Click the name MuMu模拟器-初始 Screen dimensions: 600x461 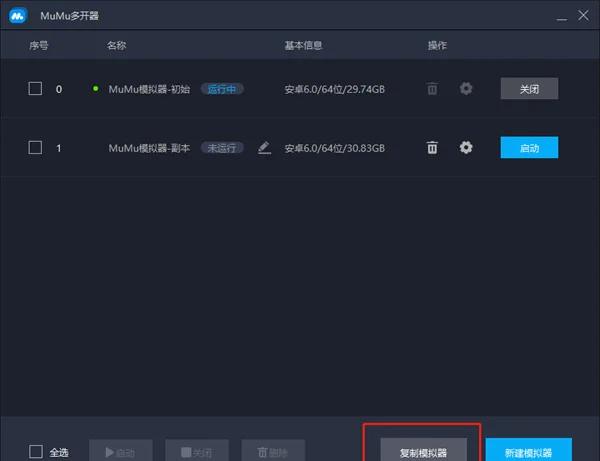(x=149, y=89)
